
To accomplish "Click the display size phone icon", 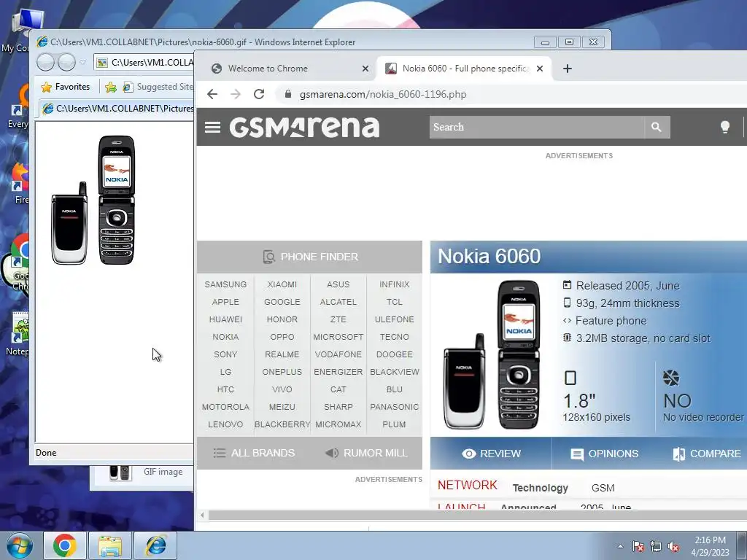I will 570,378.
